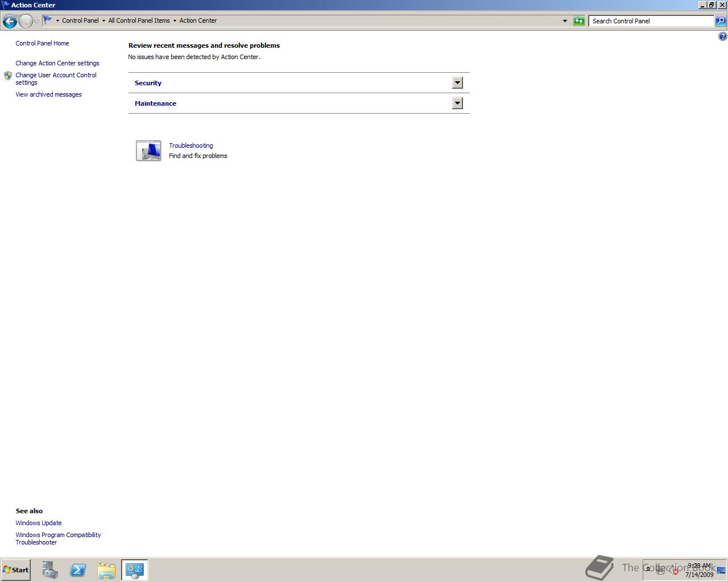Screen dimensions: 728x582
Task: Expand the arrow after All Control Panel Items
Action: click(175, 20)
